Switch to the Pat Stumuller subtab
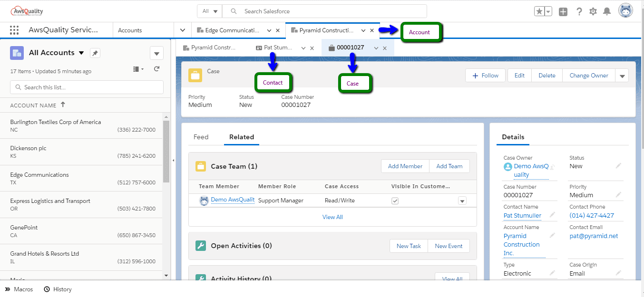 click(274, 48)
